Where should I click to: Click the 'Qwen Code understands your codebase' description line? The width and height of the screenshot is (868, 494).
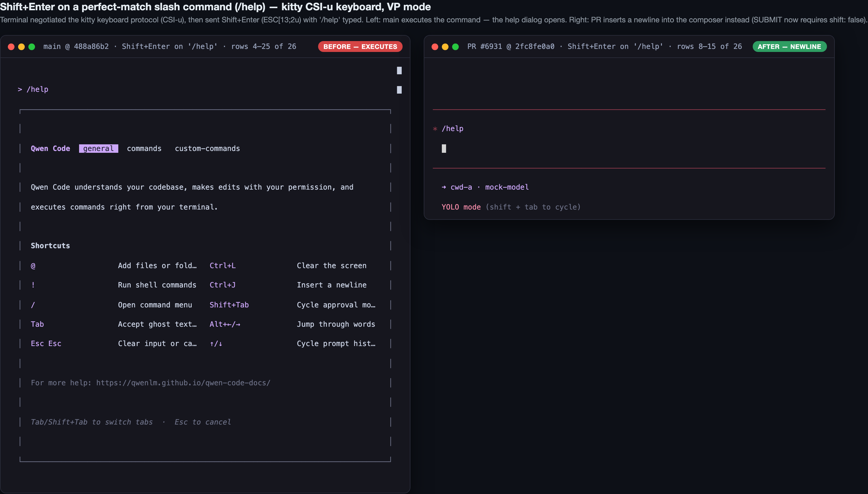pos(192,187)
